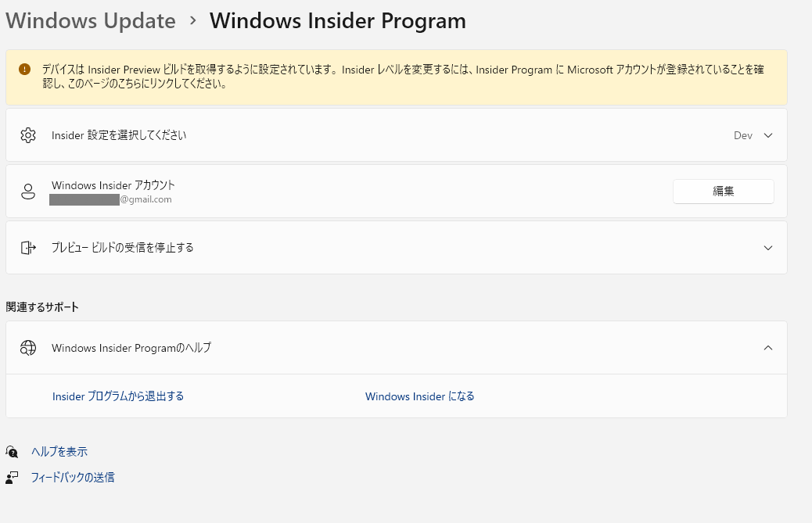The image size is (812, 523).
Task: Click the feedback icon beside フィードバックの送信
Action: 12,477
